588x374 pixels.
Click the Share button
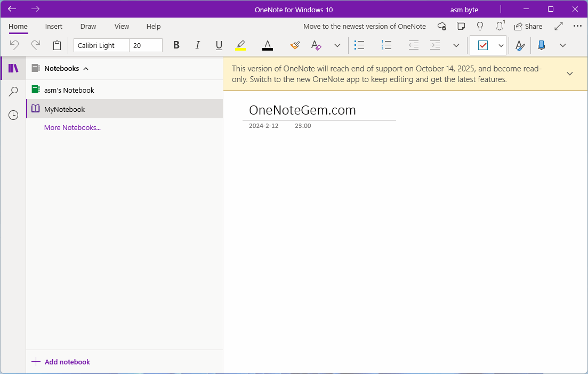point(528,26)
